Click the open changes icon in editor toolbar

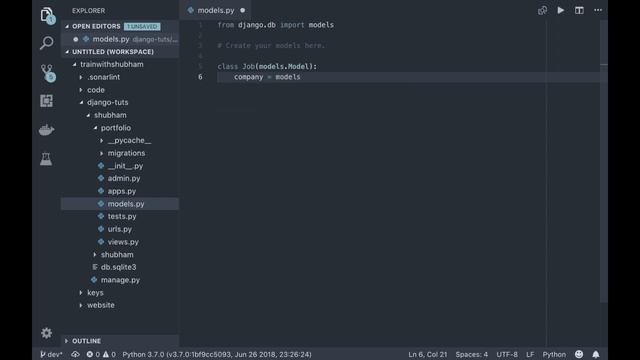tap(542, 10)
